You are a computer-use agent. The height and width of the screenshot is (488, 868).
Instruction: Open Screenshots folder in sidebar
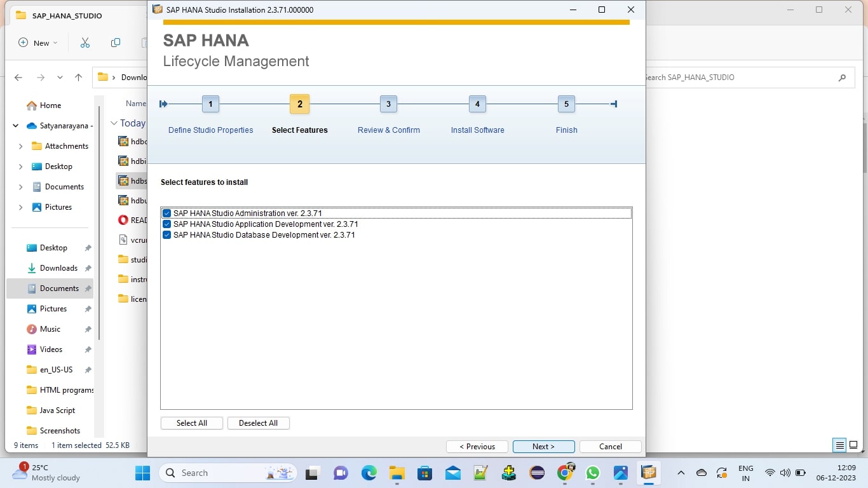pyautogui.click(x=53, y=431)
